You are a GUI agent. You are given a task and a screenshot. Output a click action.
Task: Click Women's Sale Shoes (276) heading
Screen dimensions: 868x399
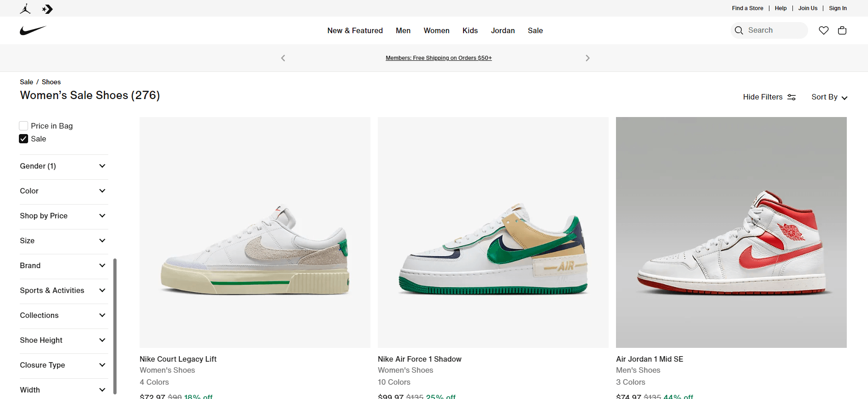(90, 95)
